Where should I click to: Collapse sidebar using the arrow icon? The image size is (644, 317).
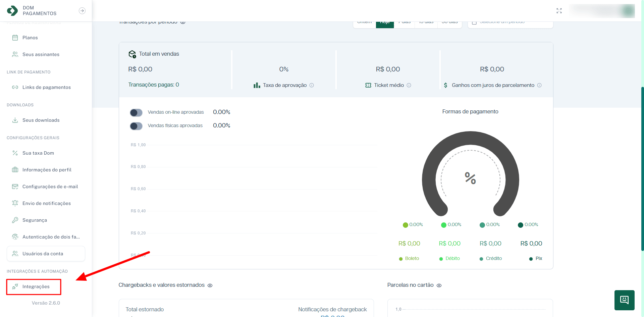pos(82,11)
